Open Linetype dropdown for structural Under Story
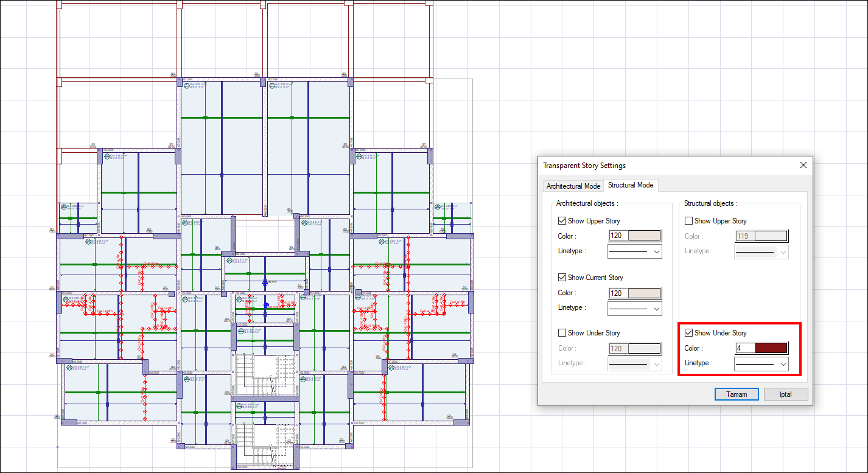 [x=761, y=364]
